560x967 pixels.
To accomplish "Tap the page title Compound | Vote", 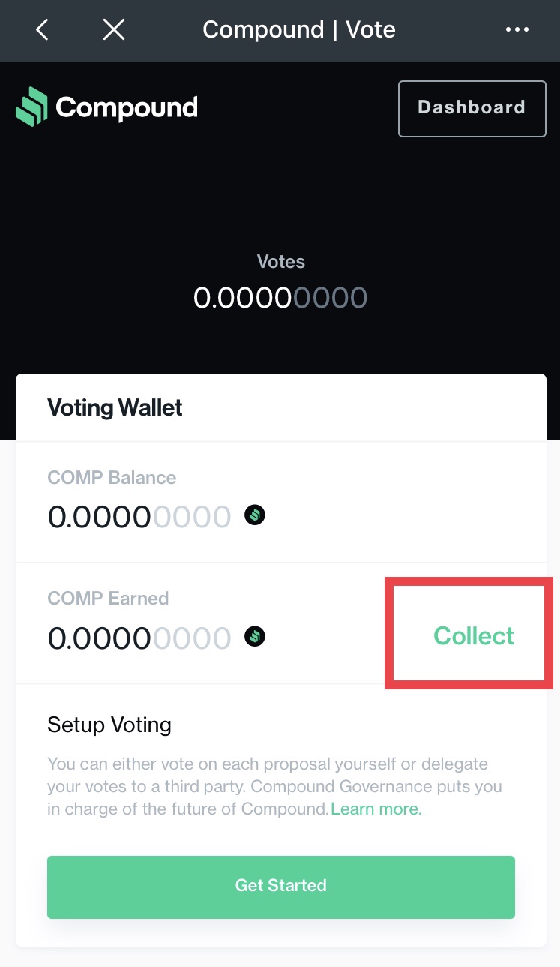I will click(298, 30).
